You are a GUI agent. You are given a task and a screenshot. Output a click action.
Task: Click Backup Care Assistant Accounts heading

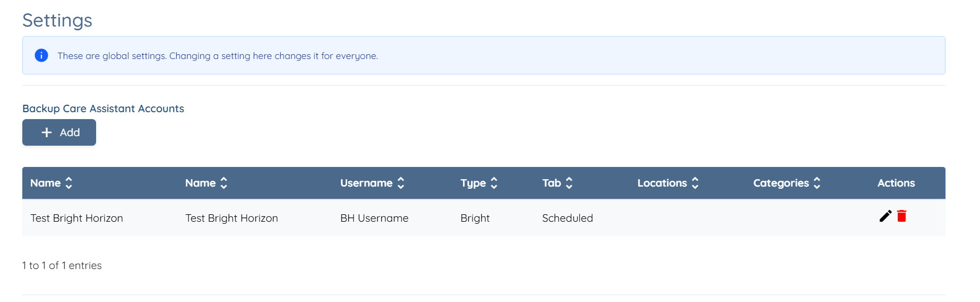(103, 108)
